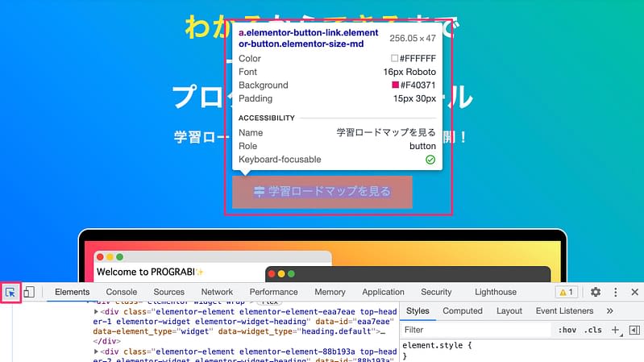
Task: Toggle the computed styles sidebar icon
Action: 634,330
